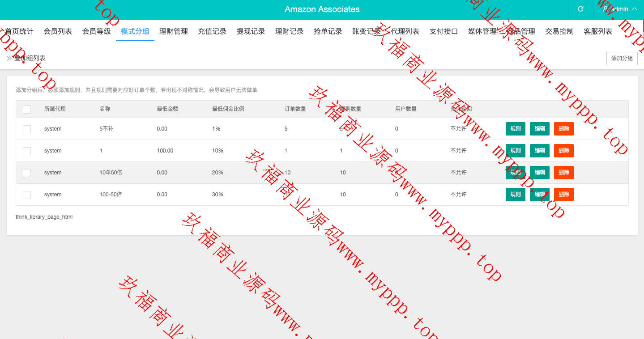644x339 pixels.
Task: Click the 5不补 name cell
Action: pyautogui.click(x=106, y=129)
